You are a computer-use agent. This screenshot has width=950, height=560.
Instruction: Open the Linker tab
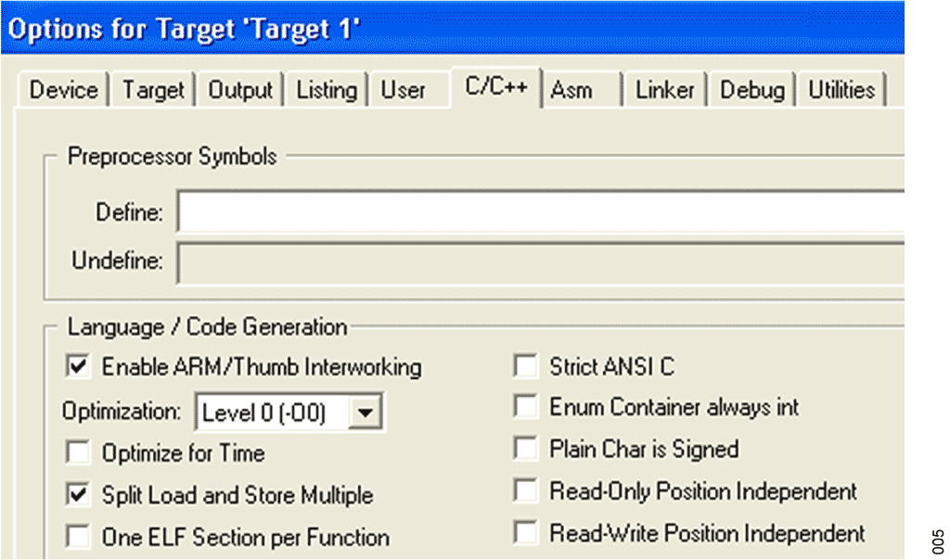pos(664,90)
